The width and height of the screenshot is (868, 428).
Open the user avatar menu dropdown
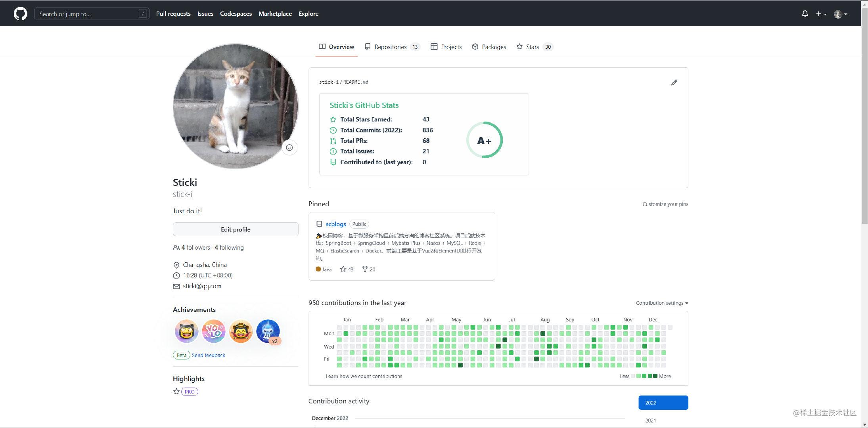coord(840,14)
